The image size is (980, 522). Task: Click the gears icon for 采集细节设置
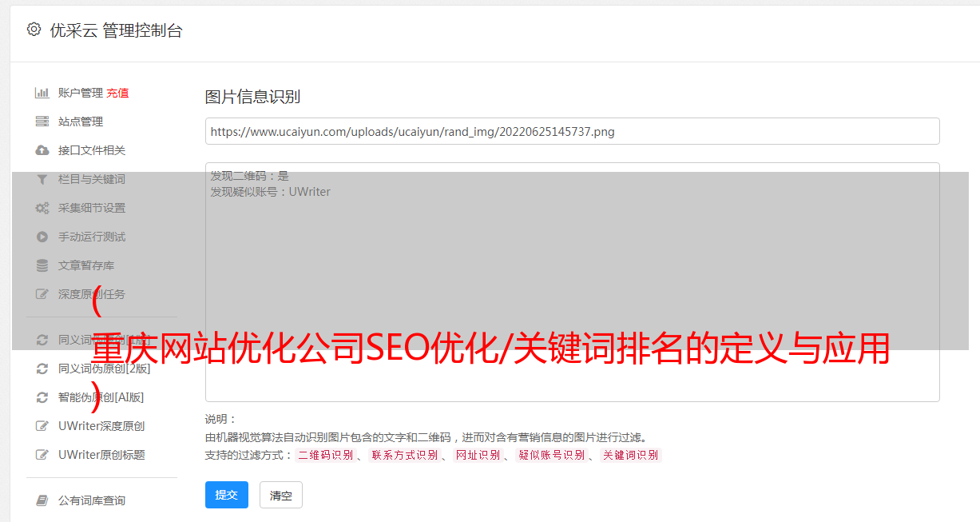tap(42, 208)
